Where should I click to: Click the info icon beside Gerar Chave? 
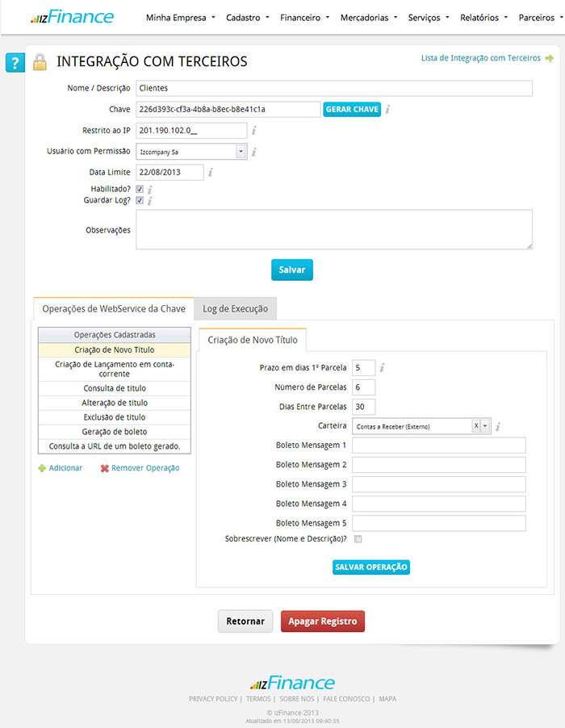[388, 109]
